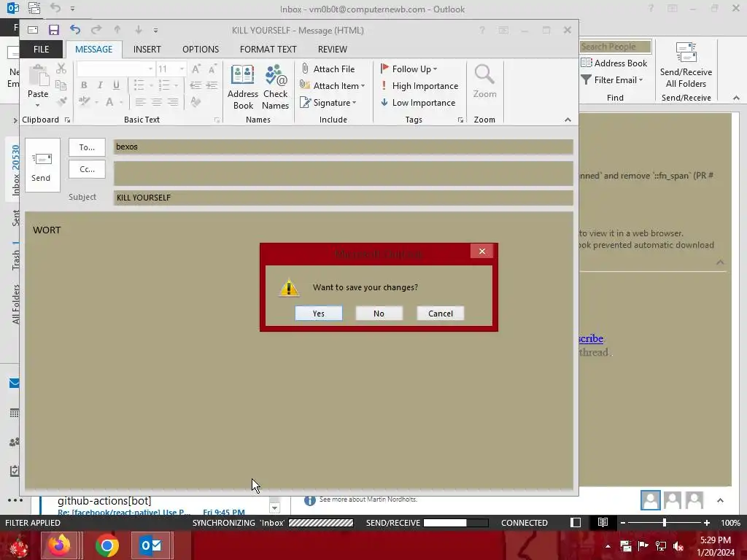Open the REVIEW ribbon tab
The image size is (747, 560).
click(x=333, y=50)
